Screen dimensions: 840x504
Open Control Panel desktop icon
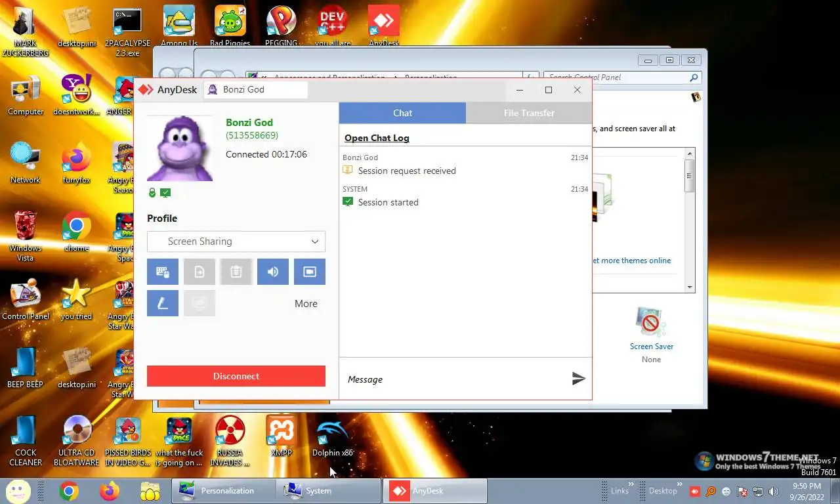(25, 300)
